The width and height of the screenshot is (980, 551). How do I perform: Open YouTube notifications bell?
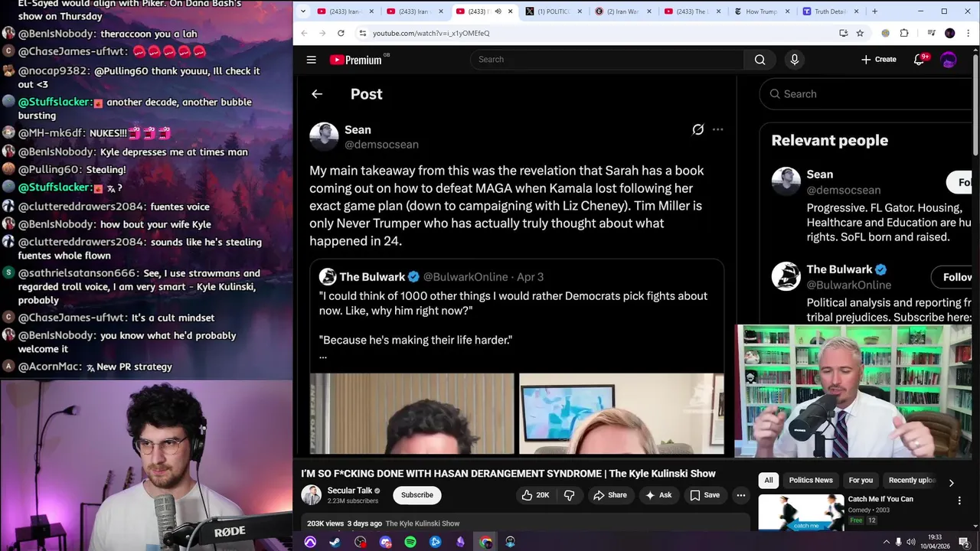click(x=920, y=60)
